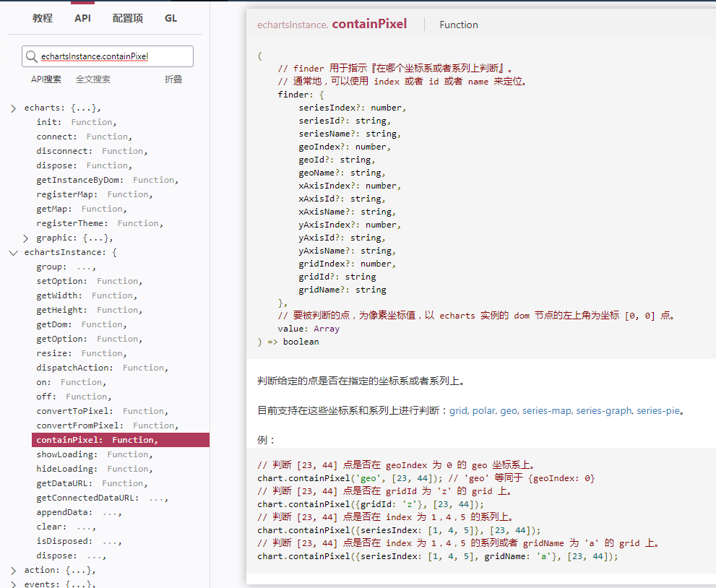Open the getInstanceByDom entry
The width and height of the screenshot is (716, 588).
coord(108,181)
